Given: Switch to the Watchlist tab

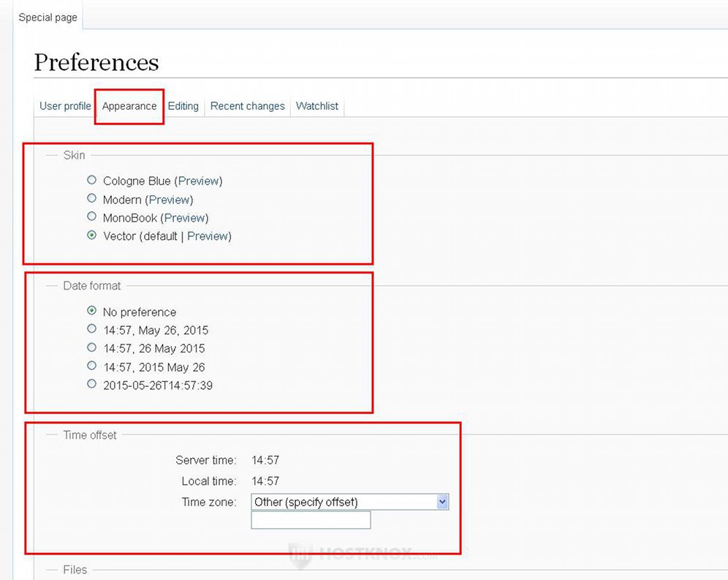Looking at the screenshot, I should [x=317, y=106].
